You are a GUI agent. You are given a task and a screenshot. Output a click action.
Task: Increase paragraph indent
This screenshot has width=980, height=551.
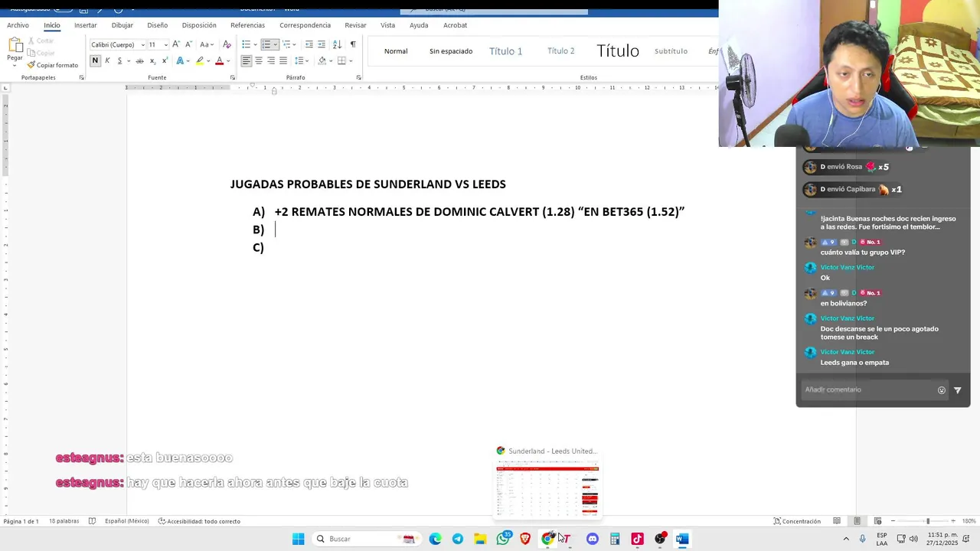[x=322, y=44]
